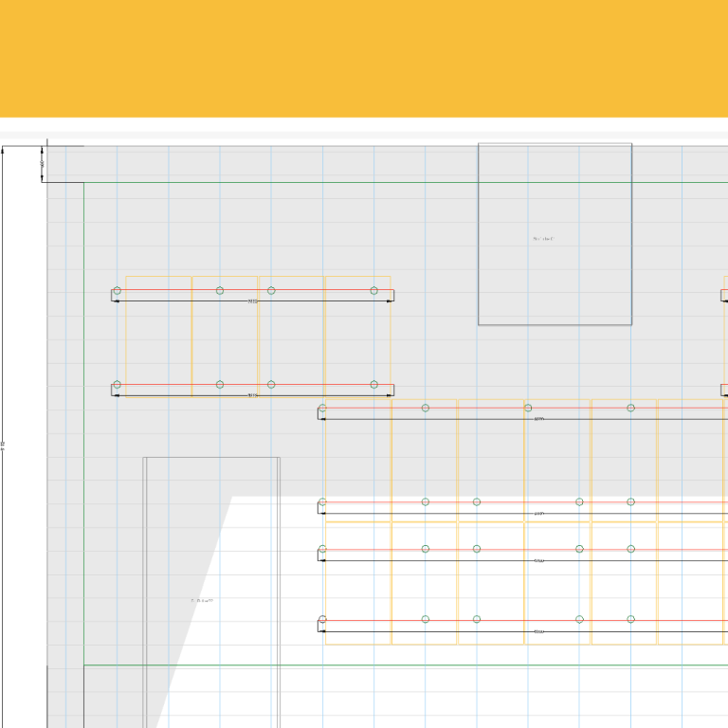Select the dimension label under the second left rail
The height and width of the screenshot is (728, 728).
252,395
